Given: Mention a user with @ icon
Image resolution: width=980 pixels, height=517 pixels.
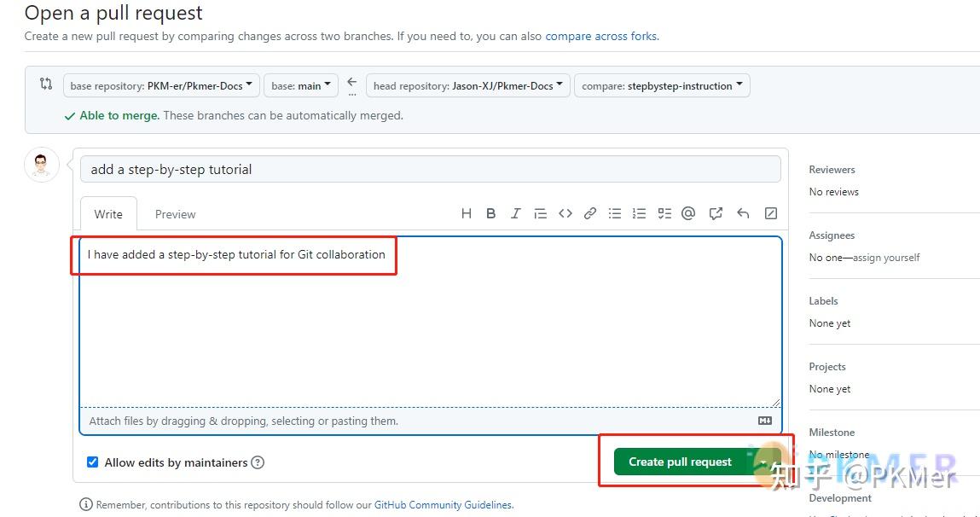Looking at the screenshot, I should point(689,213).
